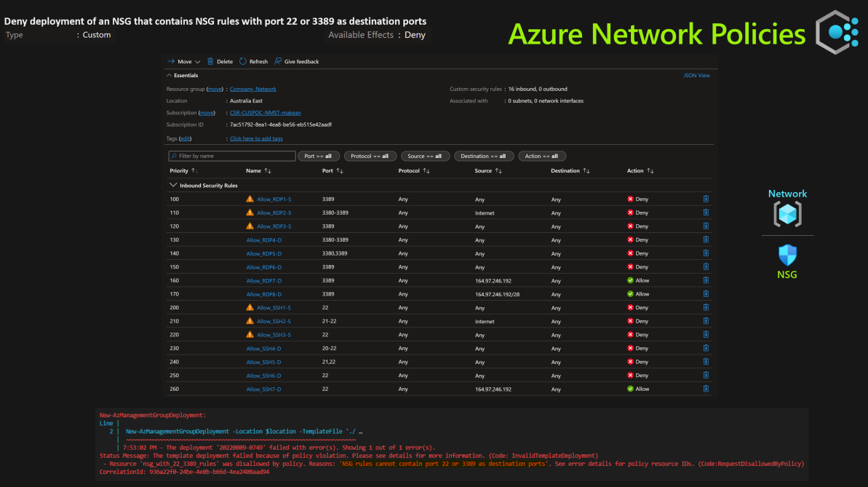Click warning icon beside Allow_RDP3-S
The width and height of the screenshot is (868, 487).
250,226
